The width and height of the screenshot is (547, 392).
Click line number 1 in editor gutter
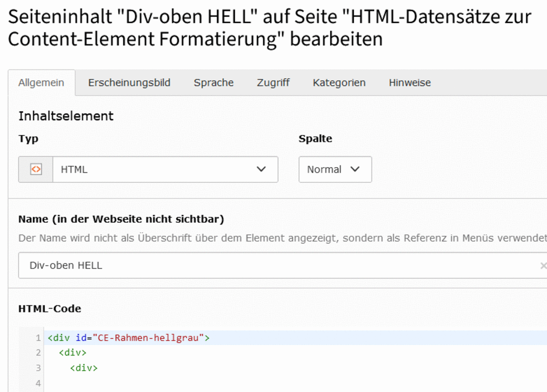tap(38, 338)
